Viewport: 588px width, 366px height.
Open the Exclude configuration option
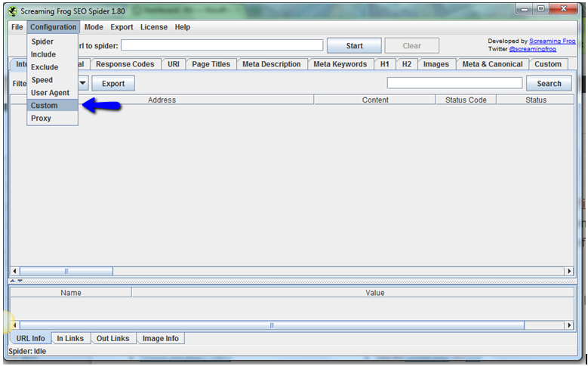(x=45, y=67)
